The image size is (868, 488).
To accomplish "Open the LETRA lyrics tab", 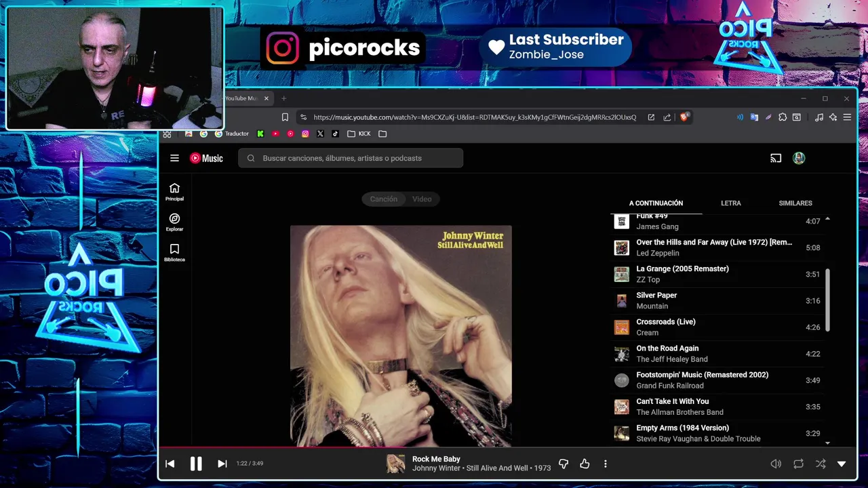I will pos(731,203).
